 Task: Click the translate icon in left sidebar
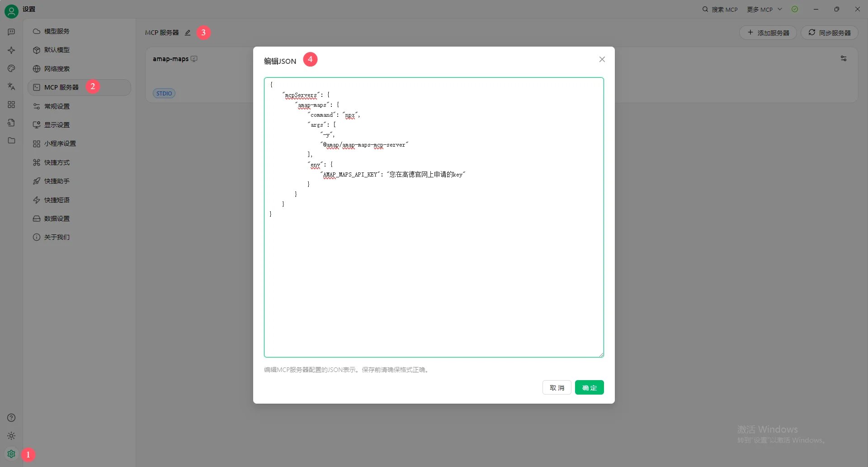[11, 86]
